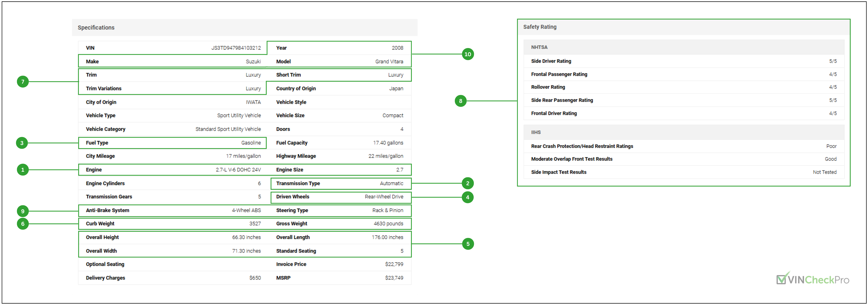Viewport: 868px width, 305px height.
Task: Select the Doors label
Action: click(283, 129)
